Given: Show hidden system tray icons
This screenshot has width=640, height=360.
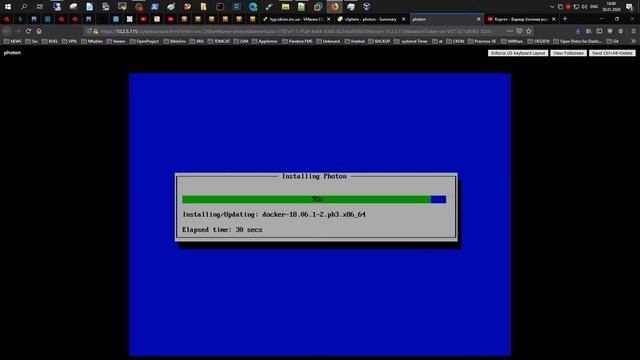Looking at the screenshot, I should 552,7.
